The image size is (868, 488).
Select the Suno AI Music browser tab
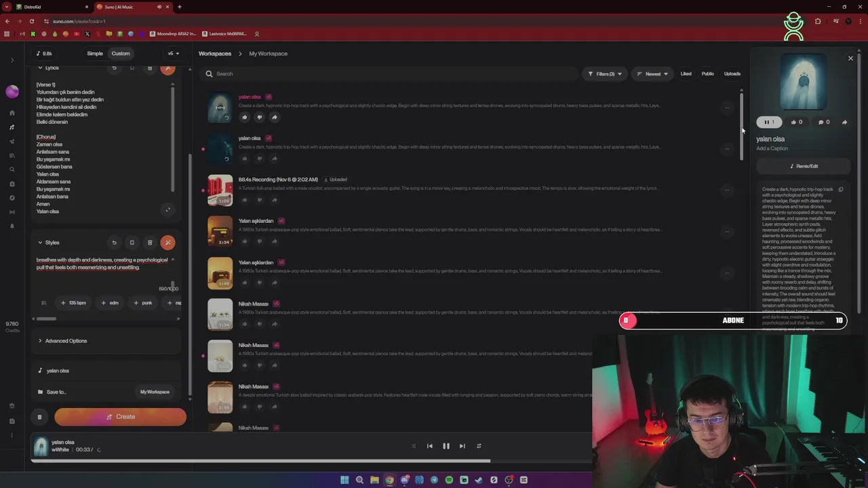click(x=133, y=7)
